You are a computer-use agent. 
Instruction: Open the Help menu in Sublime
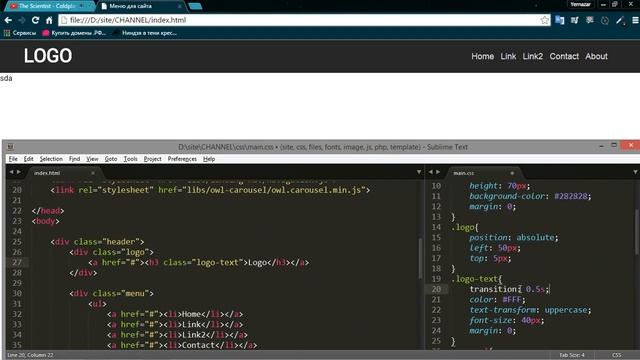tap(209, 159)
